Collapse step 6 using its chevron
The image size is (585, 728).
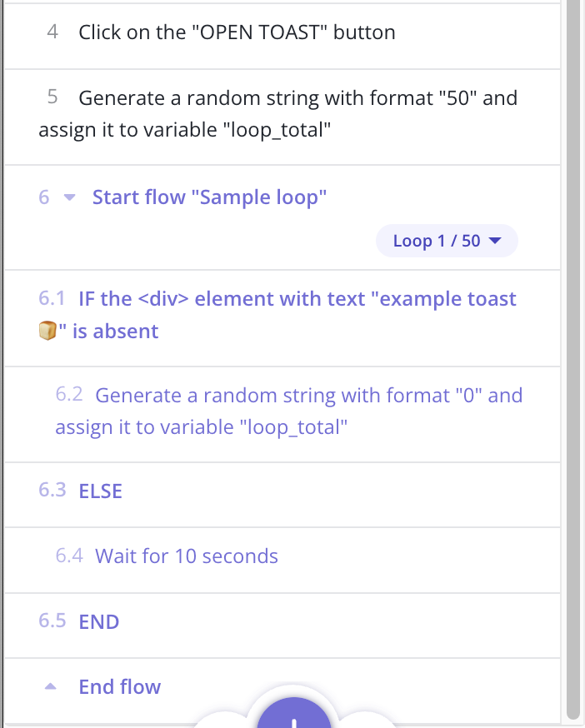pyautogui.click(x=68, y=197)
